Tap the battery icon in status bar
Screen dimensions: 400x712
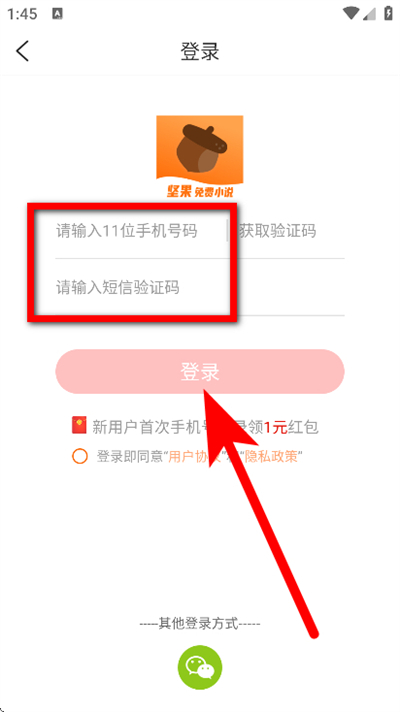[x=388, y=13]
